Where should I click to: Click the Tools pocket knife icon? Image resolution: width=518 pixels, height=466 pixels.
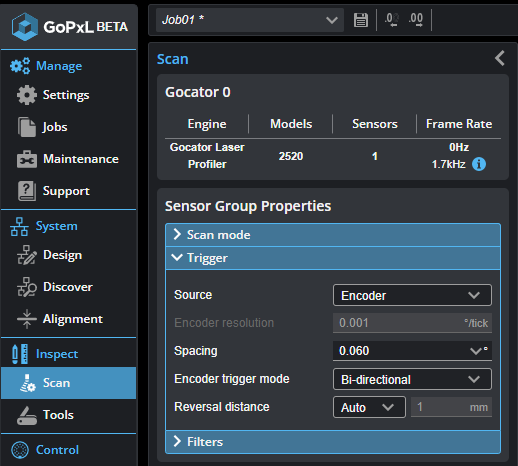(27, 415)
